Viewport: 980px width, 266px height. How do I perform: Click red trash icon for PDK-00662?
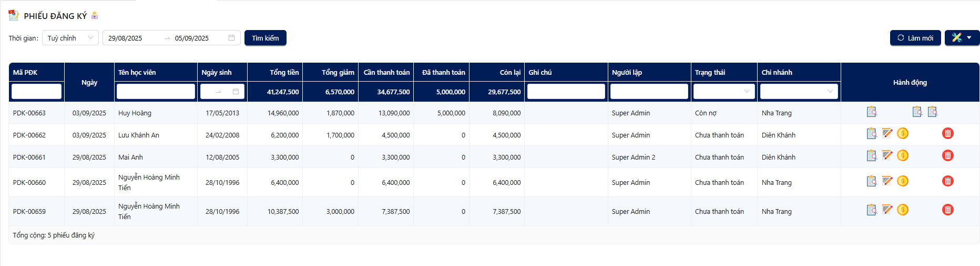click(x=947, y=134)
